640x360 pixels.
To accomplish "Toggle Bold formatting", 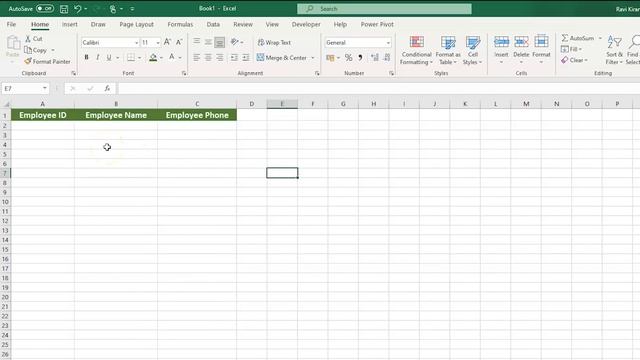I will (x=87, y=58).
